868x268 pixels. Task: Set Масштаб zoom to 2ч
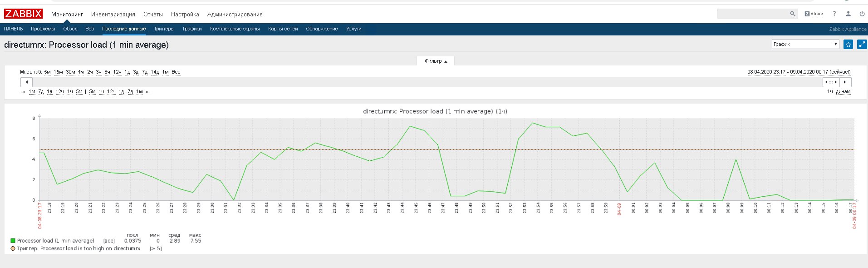coord(90,72)
